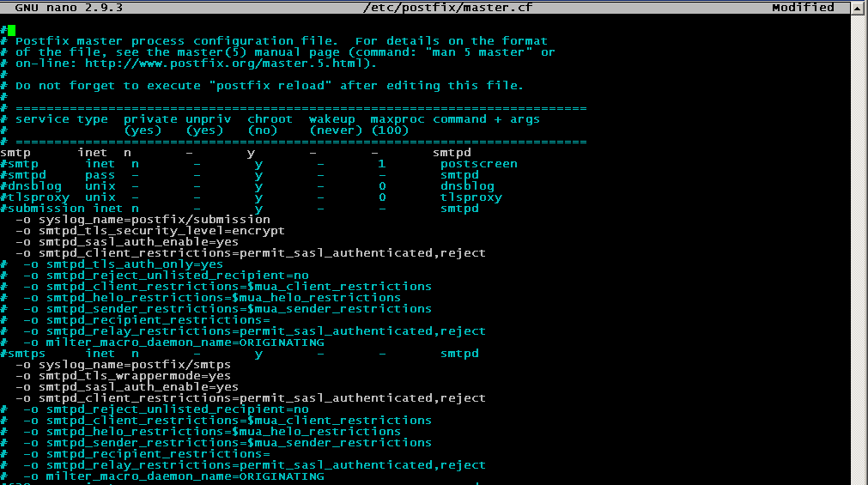Viewport: 868px width, 485px height.
Task: Select the 'service' column header
Action: click(42, 119)
